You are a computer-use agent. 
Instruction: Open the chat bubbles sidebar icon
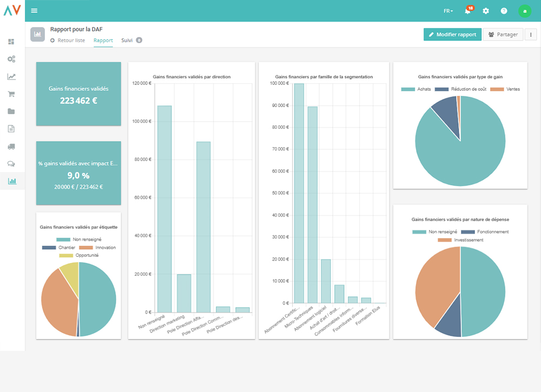[x=11, y=164]
